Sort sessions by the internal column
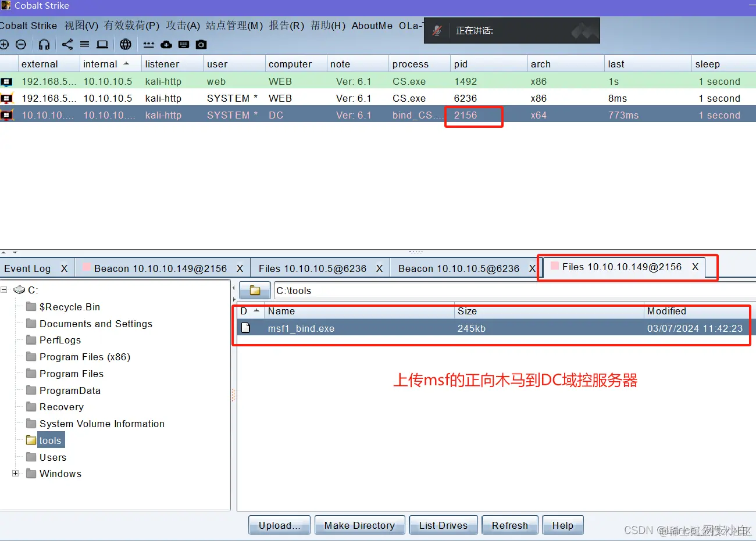The width and height of the screenshot is (756, 541). click(x=110, y=64)
